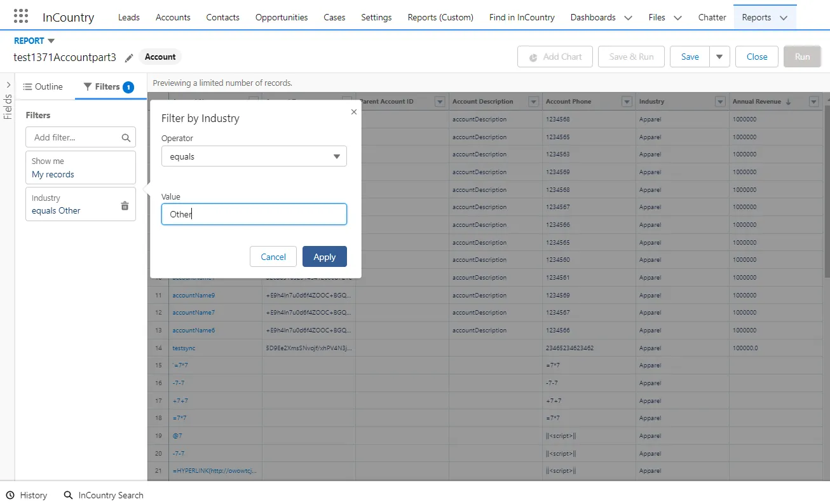Open the Industry column header menu
This screenshot has height=504, width=830.
pyautogui.click(x=720, y=102)
